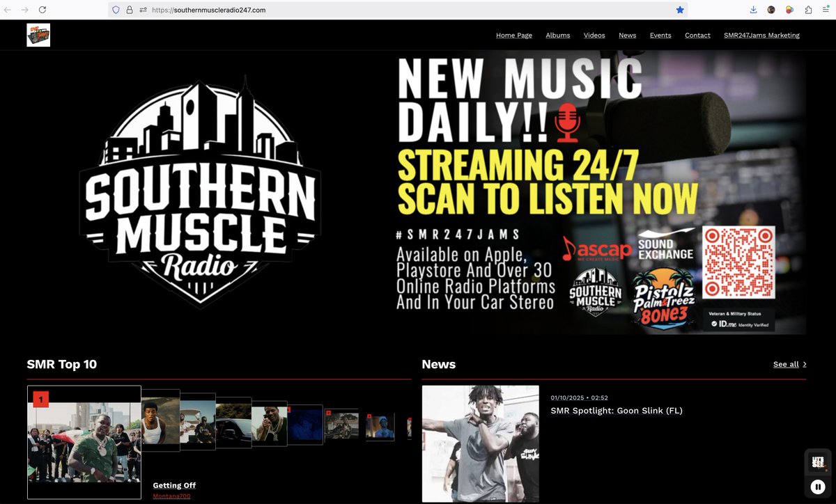Select the fourth Top 10 car thumbnail
The width and height of the screenshot is (836, 504).
point(233,422)
